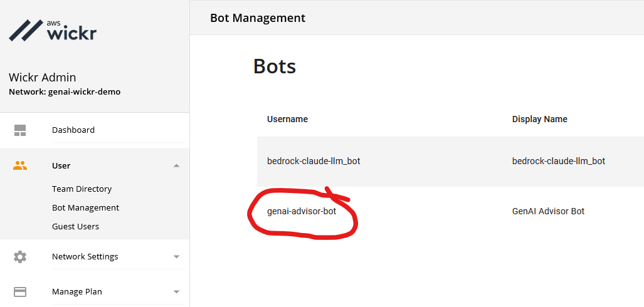Expand the Manage Plan dropdown arrow
This screenshot has width=644, height=307.
pyautogui.click(x=177, y=292)
